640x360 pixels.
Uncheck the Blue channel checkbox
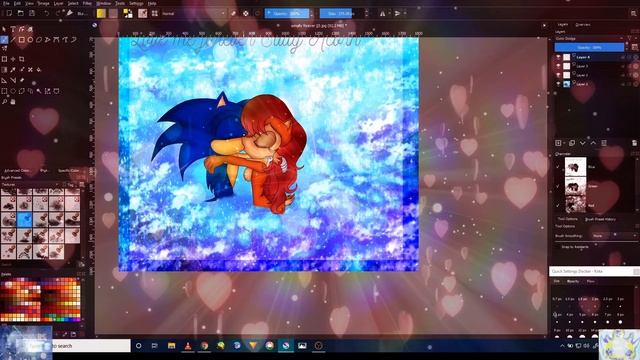(x=558, y=167)
